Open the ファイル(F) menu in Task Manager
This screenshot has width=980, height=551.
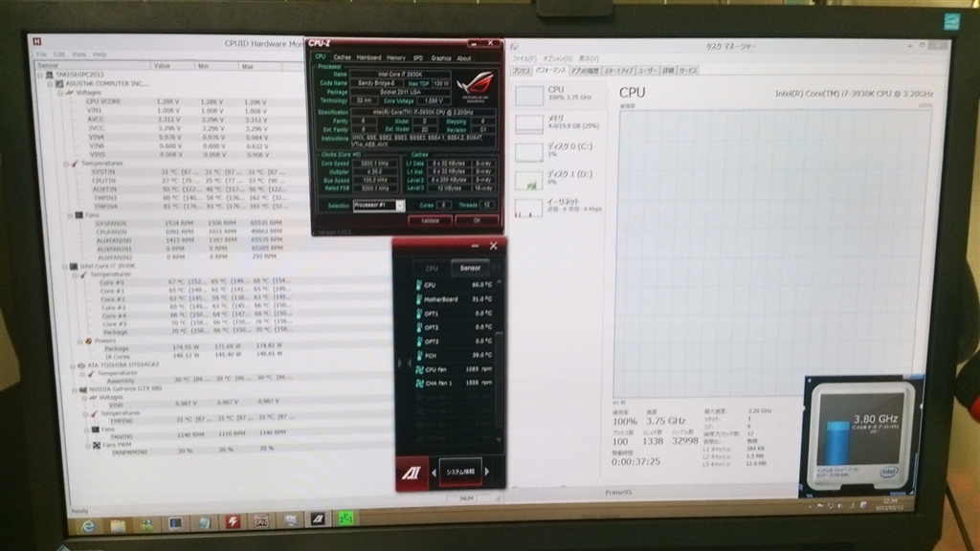pyautogui.click(x=524, y=58)
